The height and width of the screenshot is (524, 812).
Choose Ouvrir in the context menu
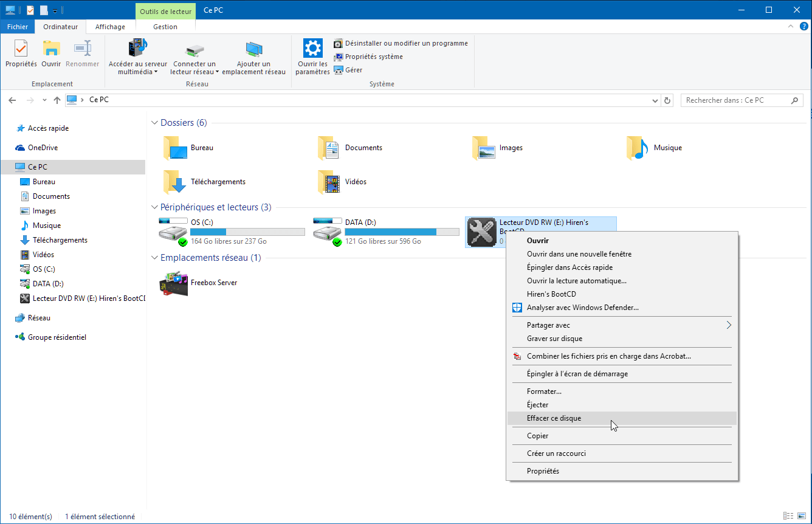tap(622, 241)
